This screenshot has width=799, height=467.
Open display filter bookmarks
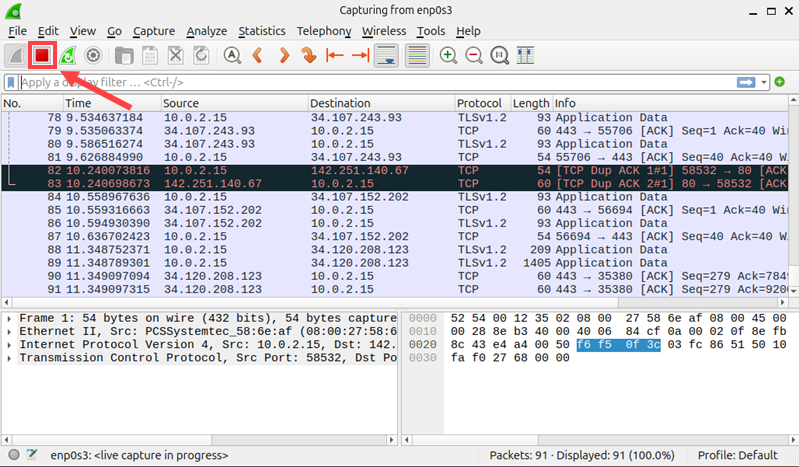point(11,82)
